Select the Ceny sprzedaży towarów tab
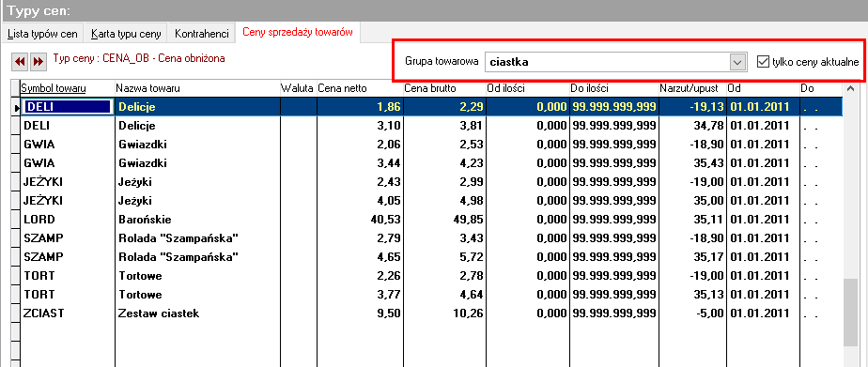868x367 pixels. point(298,33)
